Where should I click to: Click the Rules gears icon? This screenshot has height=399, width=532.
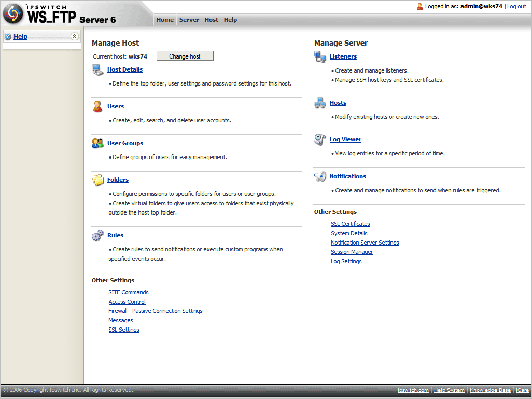pyautogui.click(x=97, y=235)
